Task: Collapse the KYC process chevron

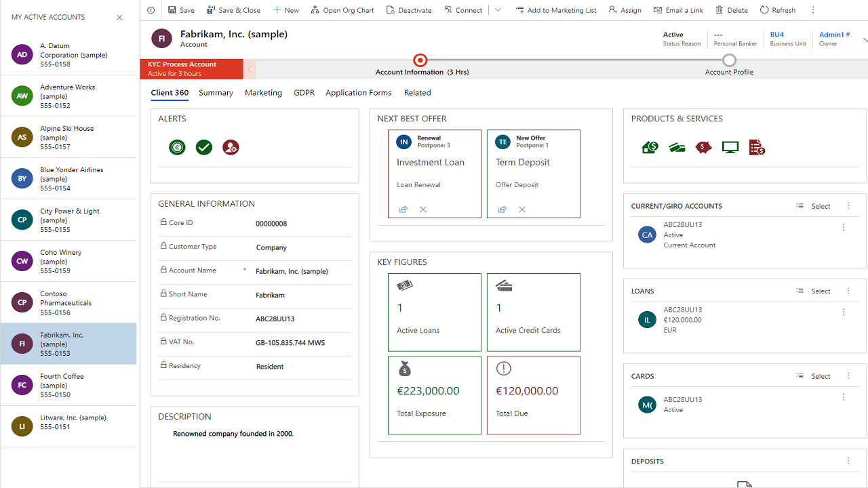Action: (x=250, y=69)
